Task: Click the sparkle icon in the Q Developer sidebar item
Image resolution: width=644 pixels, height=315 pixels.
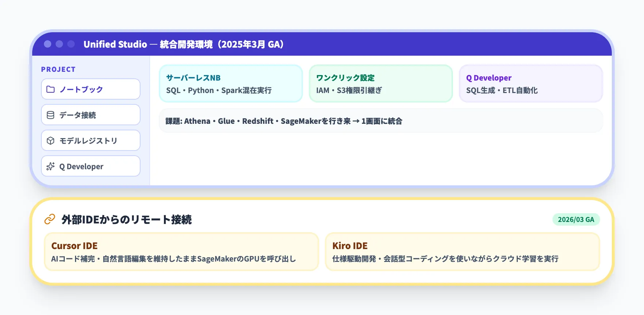Action: (x=50, y=166)
